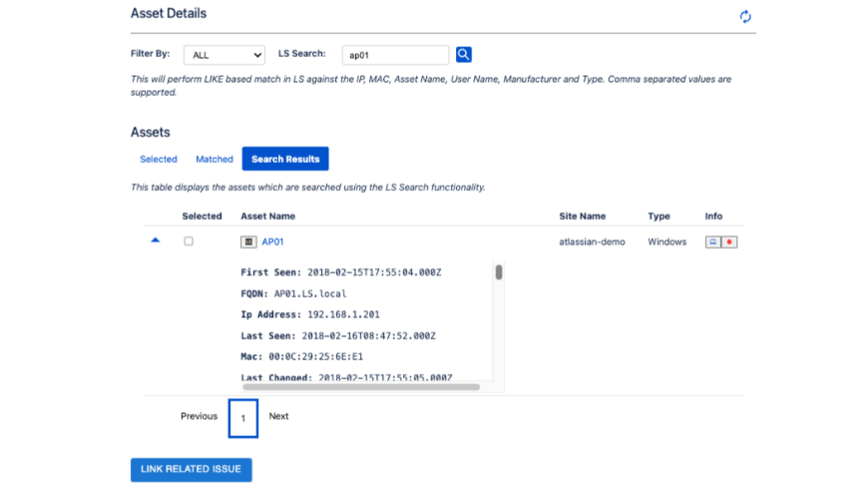Focus the LS Search input field
The image size is (868, 494).
395,55
